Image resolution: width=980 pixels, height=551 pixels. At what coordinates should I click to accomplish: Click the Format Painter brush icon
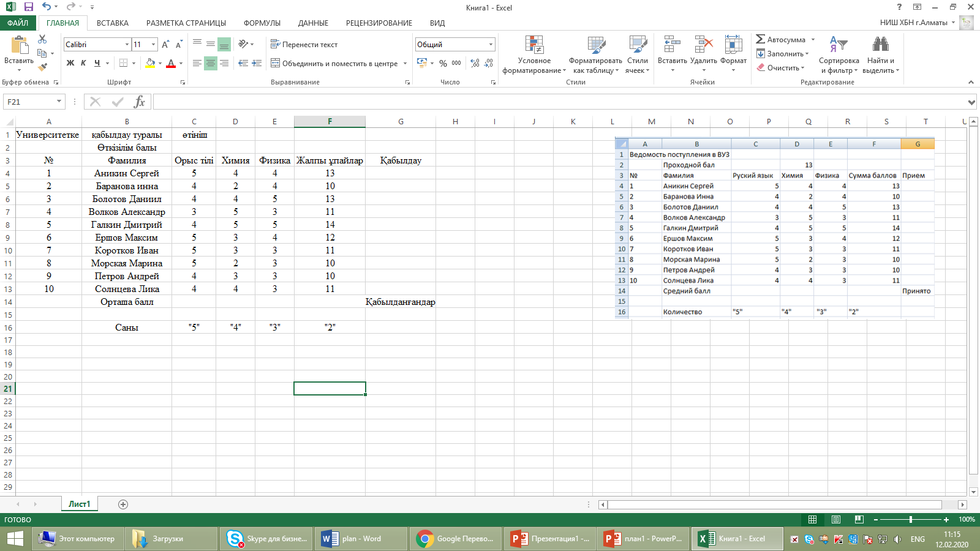[x=42, y=67]
